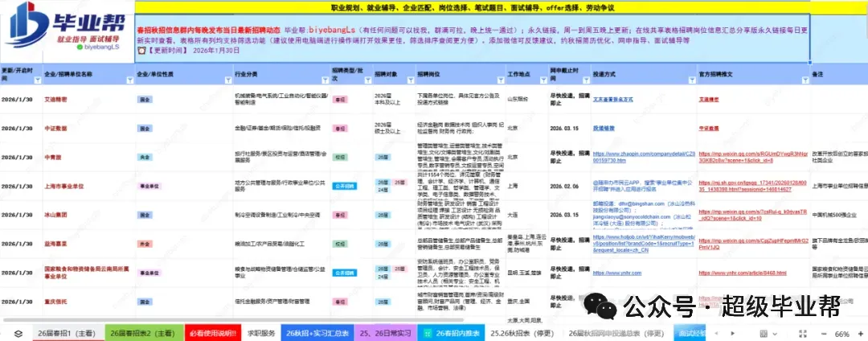868x341 pixels.
Task: Open 中证数据 投递链接 hyperlink
Action: [604, 128]
